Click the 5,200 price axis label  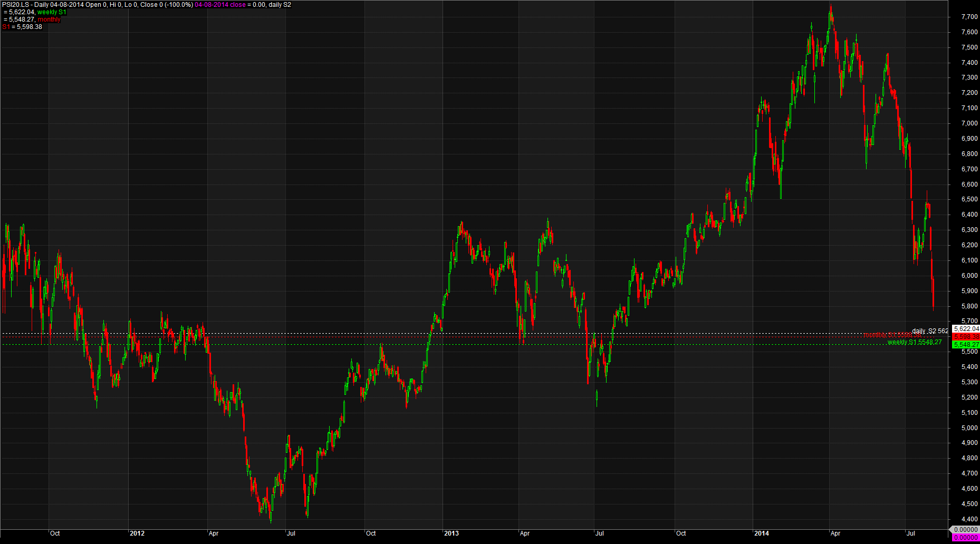(969, 397)
